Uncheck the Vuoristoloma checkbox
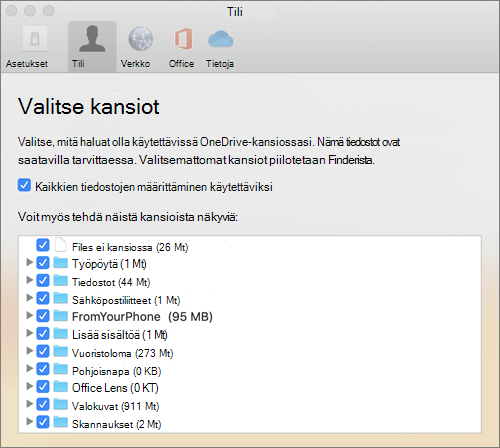The width and height of the screenshot is (500, 448). 43,351
